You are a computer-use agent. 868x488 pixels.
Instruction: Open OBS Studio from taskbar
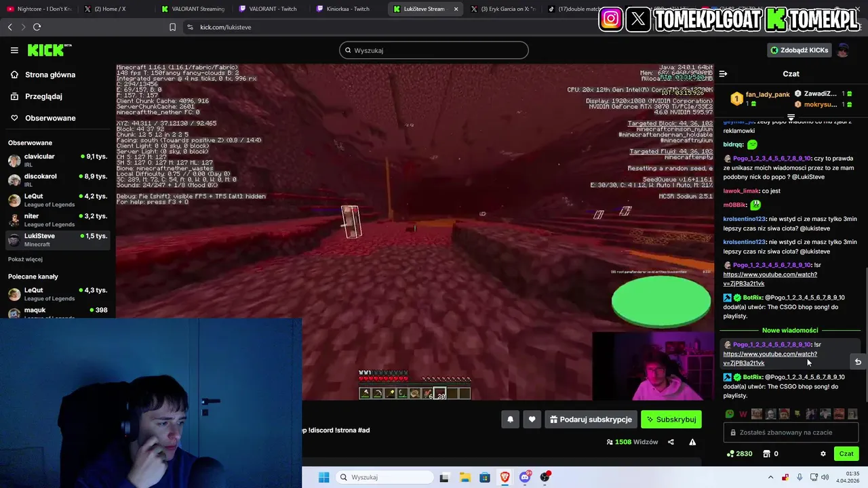(545, 477)
